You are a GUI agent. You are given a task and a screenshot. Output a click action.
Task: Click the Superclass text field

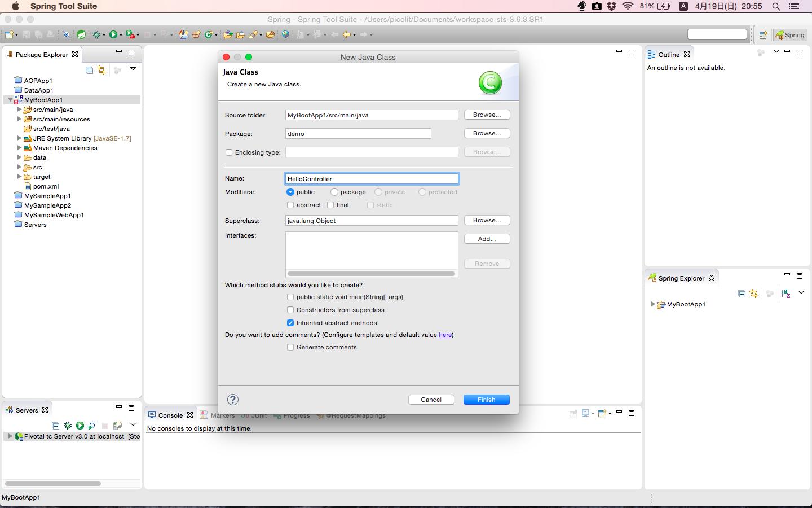[371, 221]
